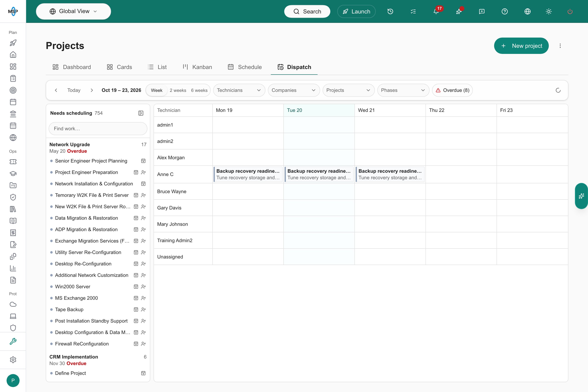Open the P user avatar
This screenshot has width=588, height=392.
13,381
